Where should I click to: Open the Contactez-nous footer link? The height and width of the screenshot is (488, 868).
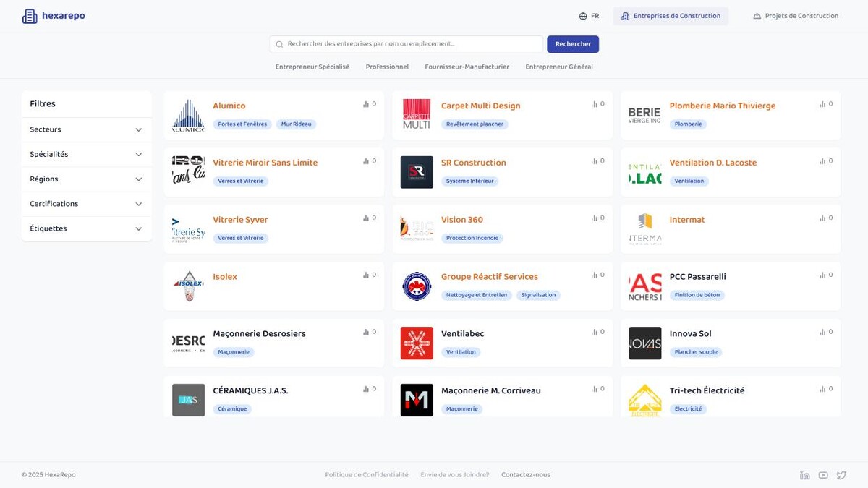pyautogui.click(x=526, y=475)
